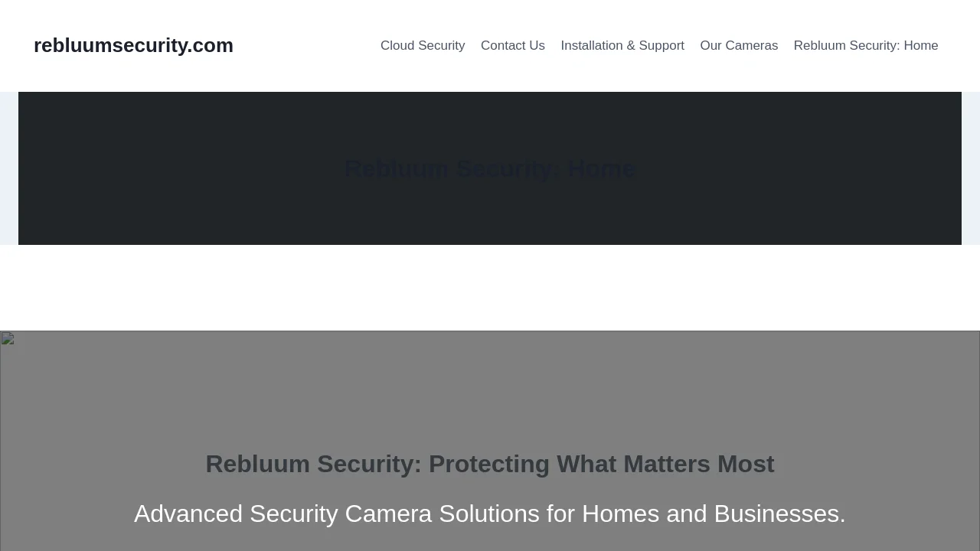Viewport: 980px width, 551px height.
Task: Open the Cloud Security menu item
Action: [x=423, y=46]
